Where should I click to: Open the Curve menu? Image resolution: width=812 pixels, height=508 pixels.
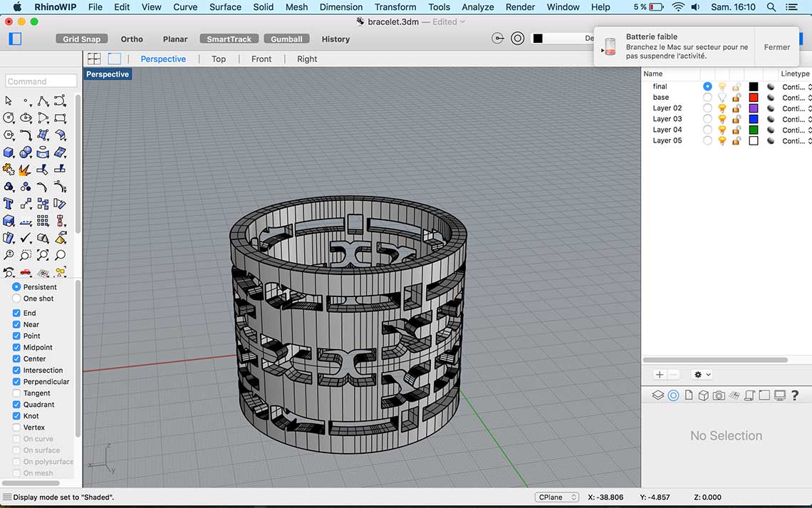pos(185,6)
